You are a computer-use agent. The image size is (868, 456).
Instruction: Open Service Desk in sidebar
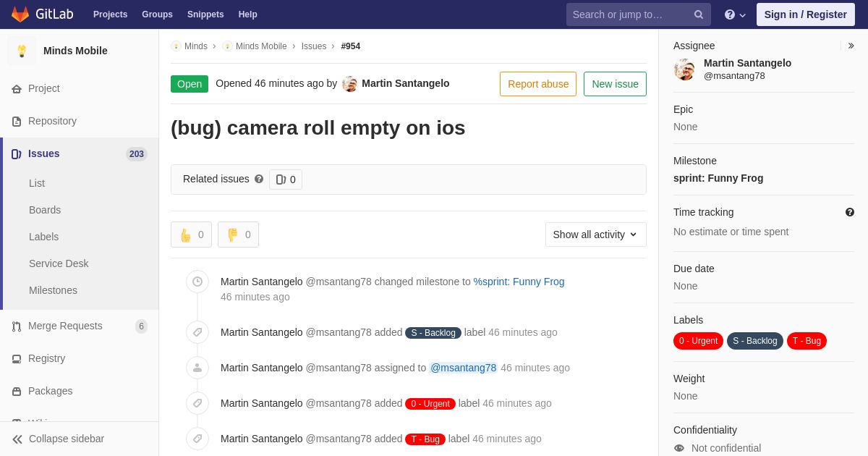pos(59,263)
